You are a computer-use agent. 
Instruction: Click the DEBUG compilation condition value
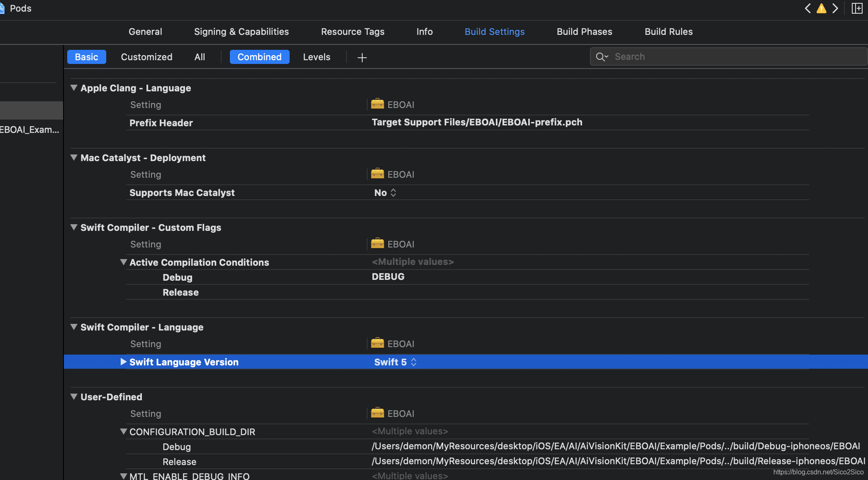pyautogui.click(x=388, y=277)
